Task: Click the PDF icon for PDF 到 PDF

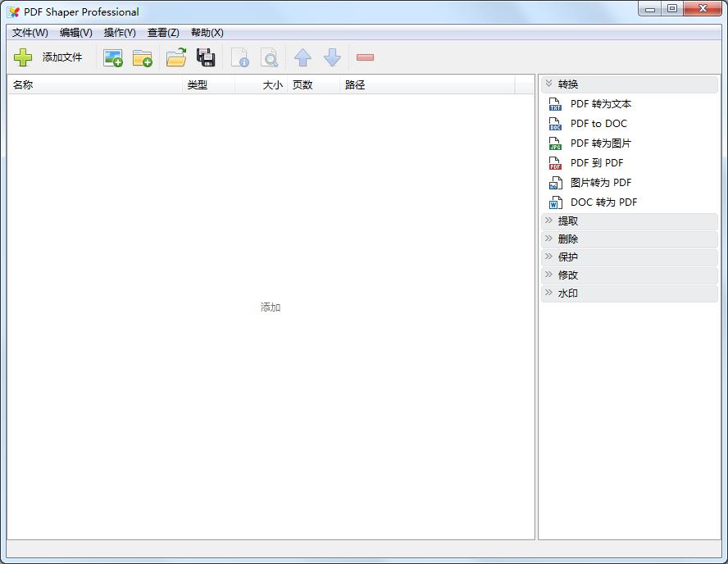Action: (555, 163)
